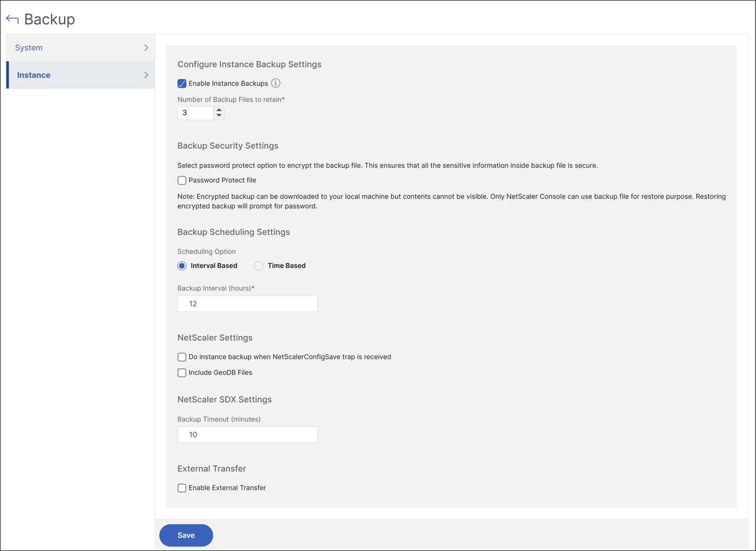Screen dimensions: 756x551
Task: Click the Backup Security Settings heading
Action: (228, 146)
